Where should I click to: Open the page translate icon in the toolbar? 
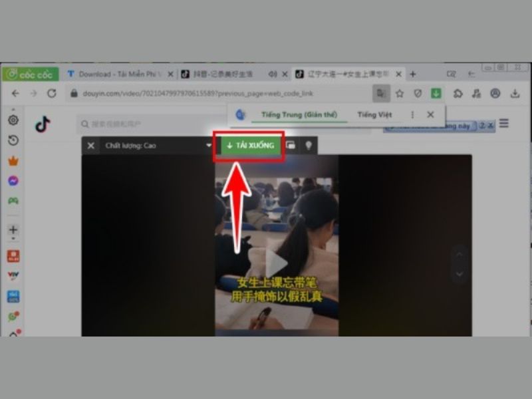pos(380,92)
